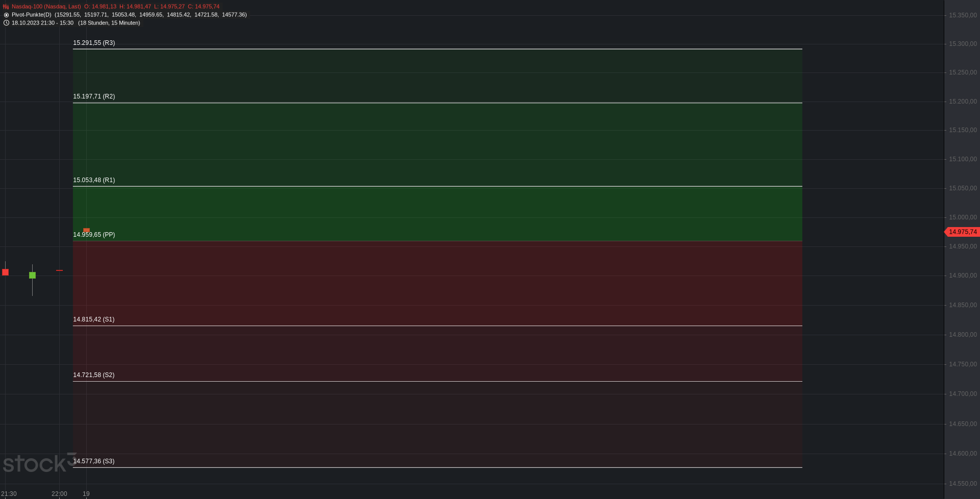
Task: Select the 15.053,48 (R1) resistance label
Action: coord(94,180)
